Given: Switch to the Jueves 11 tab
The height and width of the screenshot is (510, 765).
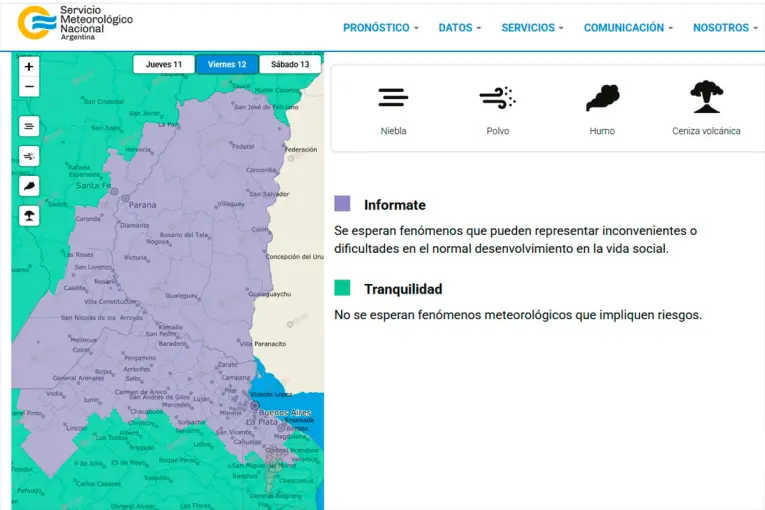Looking at the screenshot, I should pos(164,64).
